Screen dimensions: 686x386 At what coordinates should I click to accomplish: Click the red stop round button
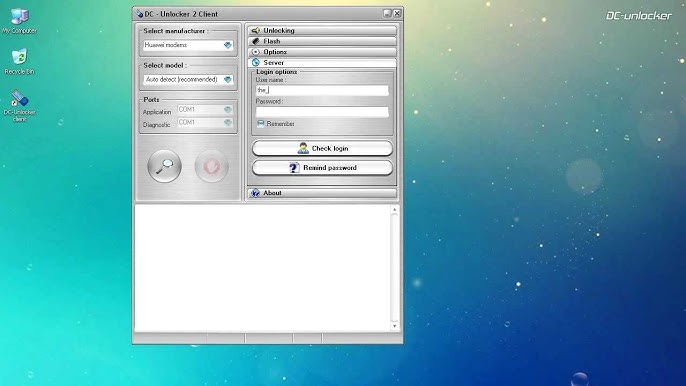pyautogui.click(x=211, y=166)
